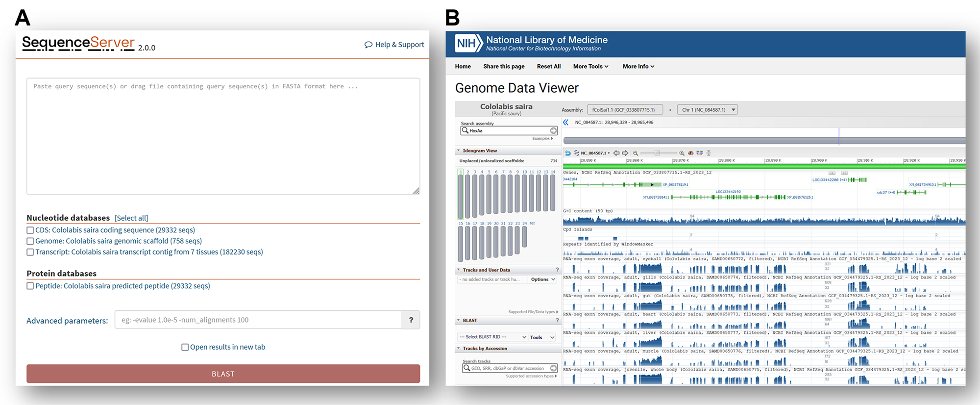This screenshot has height=405, width=980.
Task: Collapse the Ideogram View section
Action: (459, 151)
